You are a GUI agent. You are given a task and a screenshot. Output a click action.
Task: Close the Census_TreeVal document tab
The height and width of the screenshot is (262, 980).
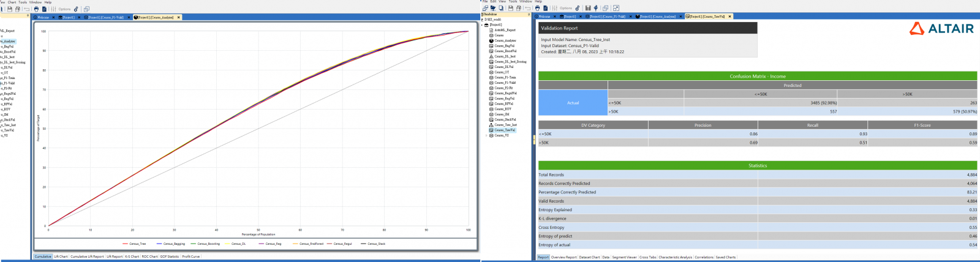tap(729, 17)
